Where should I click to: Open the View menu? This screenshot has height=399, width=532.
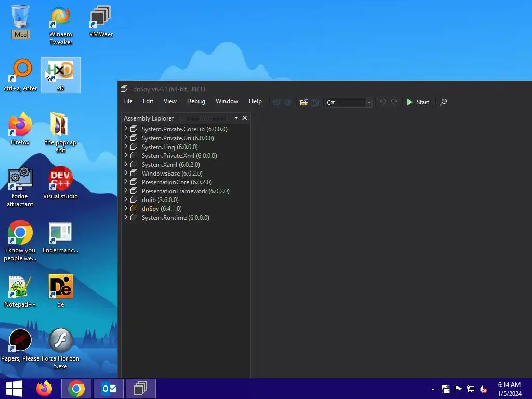[x=170, y=101]
